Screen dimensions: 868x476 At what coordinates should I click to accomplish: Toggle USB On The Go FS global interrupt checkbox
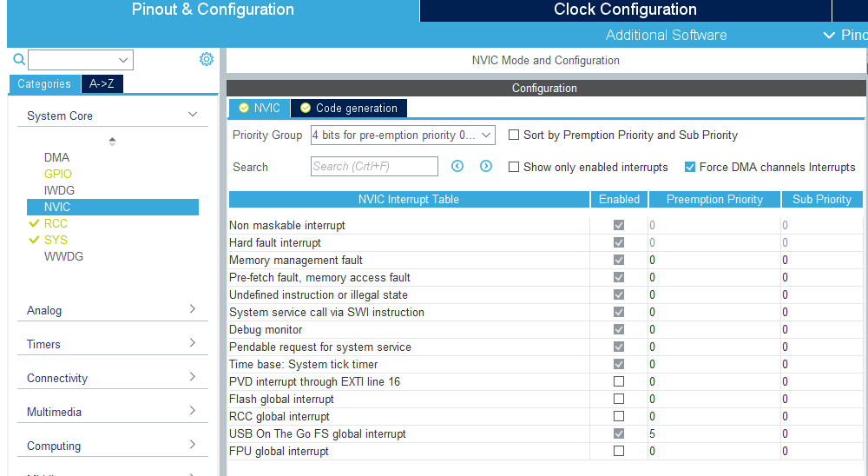(x=619, y=434)
